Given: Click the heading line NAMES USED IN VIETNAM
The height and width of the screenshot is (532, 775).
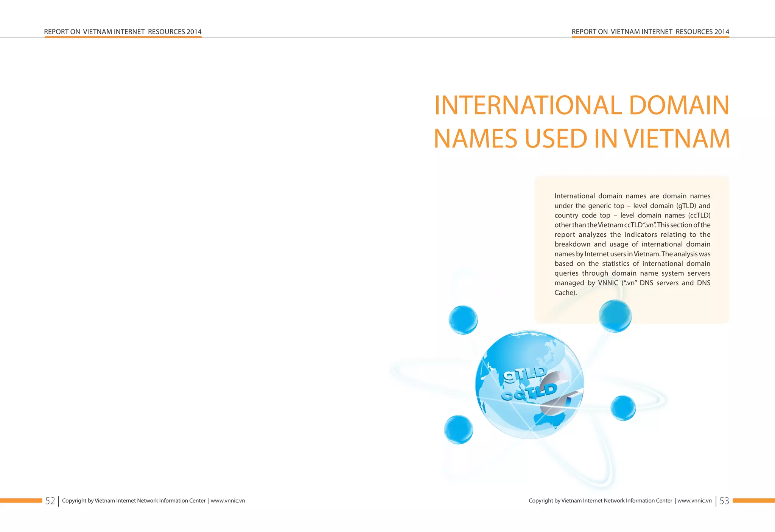Looking at the screenshot, I should 581,138.
